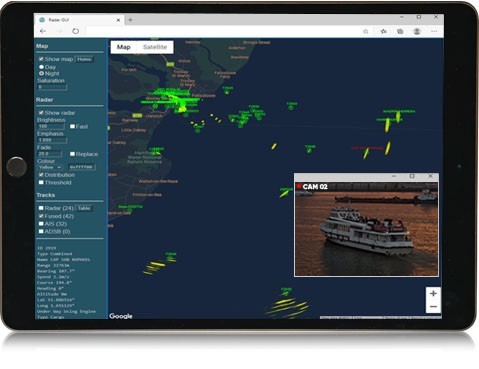Viewport: 479px width, 369px height.
Task: Open the browser favorites list
Action: pyautogui.click(x=384, y=31)
